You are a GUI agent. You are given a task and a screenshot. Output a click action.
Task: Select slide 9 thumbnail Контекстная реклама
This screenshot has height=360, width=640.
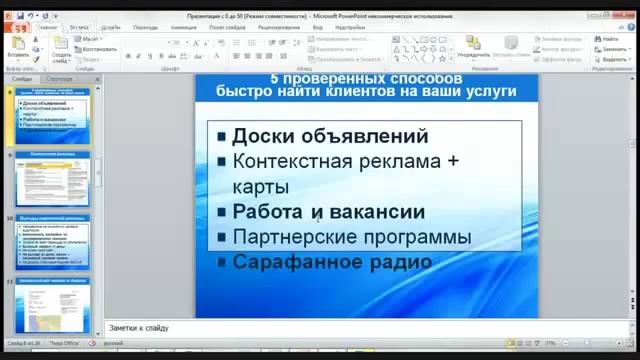[x=52, y=179]
